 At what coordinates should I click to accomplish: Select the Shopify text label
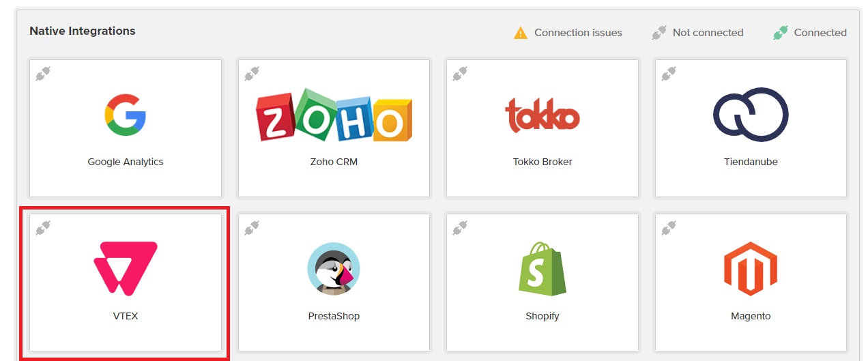[x=542, y=316]
